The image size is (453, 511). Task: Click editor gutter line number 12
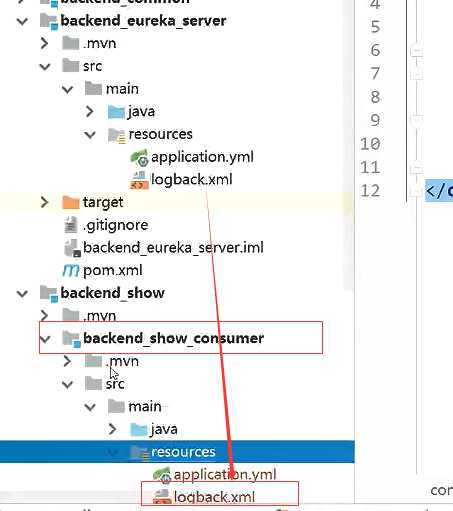click(370, 191)
